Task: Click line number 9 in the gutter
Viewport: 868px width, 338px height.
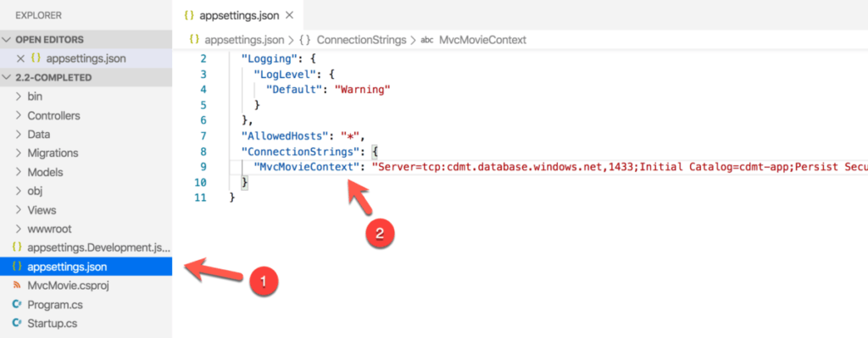Action: tap(202, 167)
